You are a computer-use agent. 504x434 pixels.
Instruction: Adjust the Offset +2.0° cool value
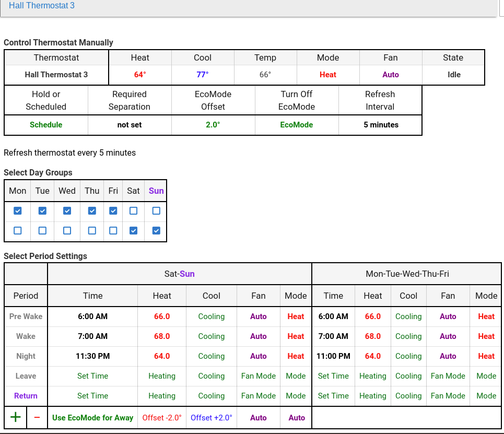click(x=211, y=417)
